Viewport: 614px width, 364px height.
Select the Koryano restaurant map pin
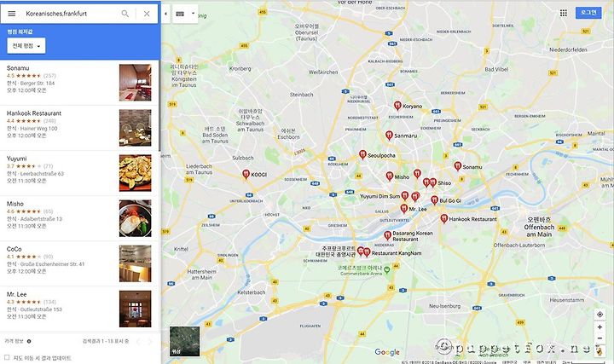tap(397, 106)
